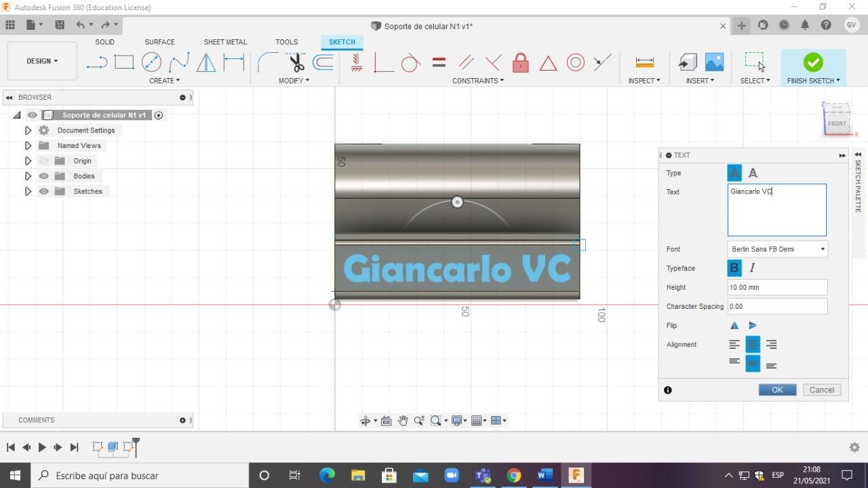Open the INSPECT dropdown menu
Viewport: 868px width, 488px height.
pos(644,81)
